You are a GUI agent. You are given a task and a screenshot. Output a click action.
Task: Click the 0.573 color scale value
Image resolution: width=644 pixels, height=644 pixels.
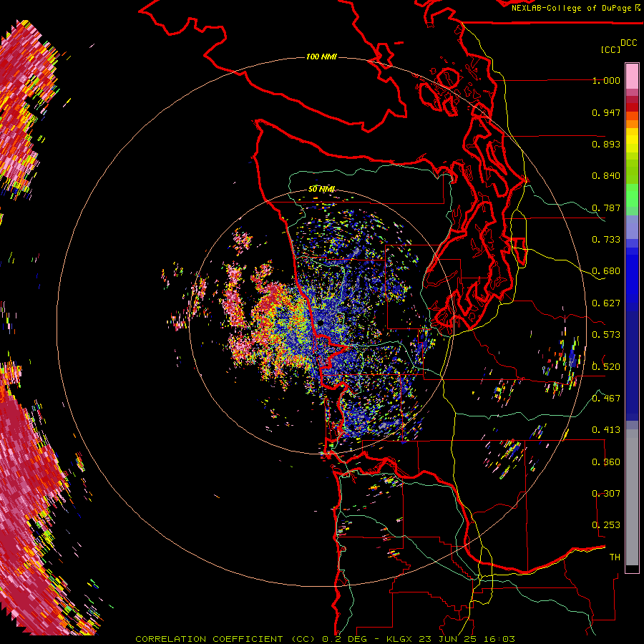coord(606,335)
